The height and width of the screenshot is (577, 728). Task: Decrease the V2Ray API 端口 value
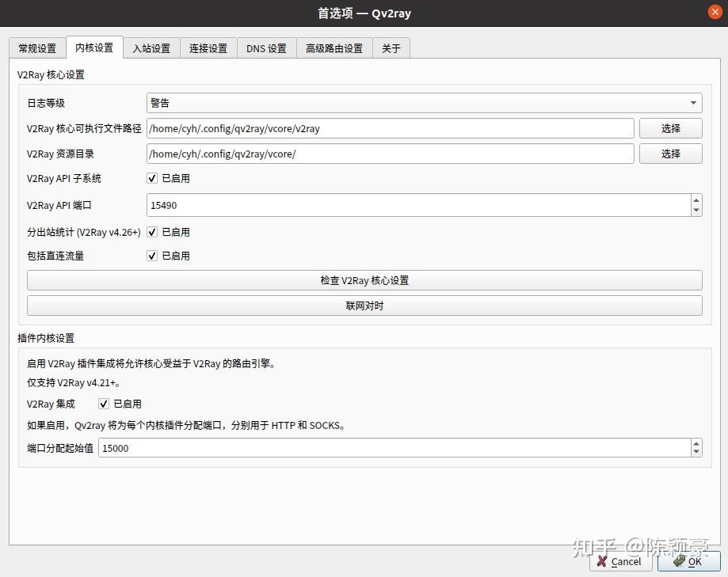coord(696,210)
